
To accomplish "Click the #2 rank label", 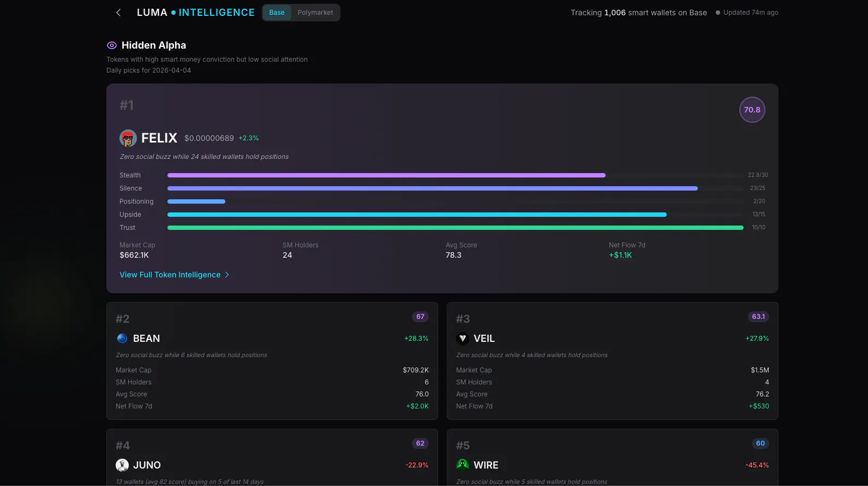I will pos(123,319).
